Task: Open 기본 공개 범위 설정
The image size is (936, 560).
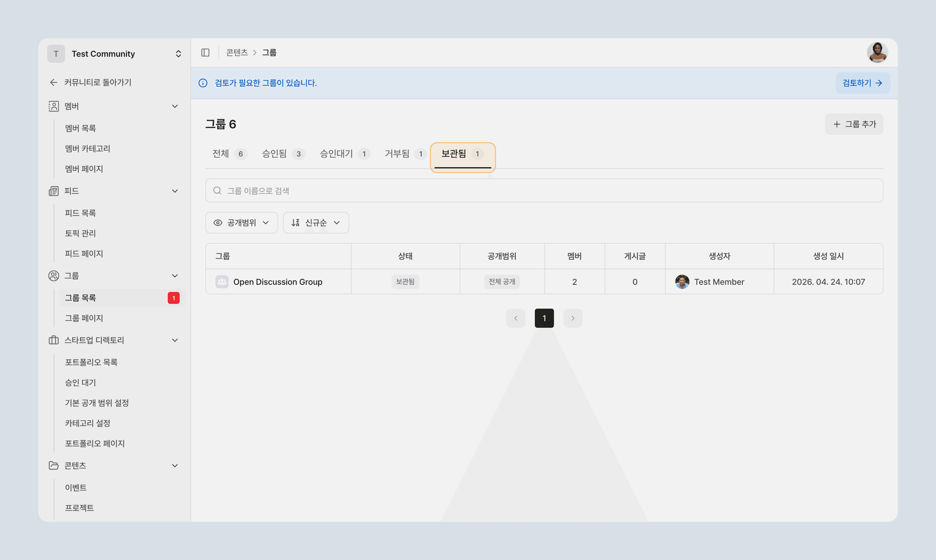Action: click(x=97, y=403)
